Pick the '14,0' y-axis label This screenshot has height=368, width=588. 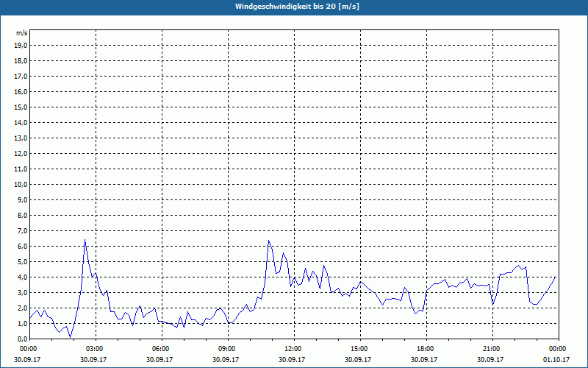pos(21,122)
